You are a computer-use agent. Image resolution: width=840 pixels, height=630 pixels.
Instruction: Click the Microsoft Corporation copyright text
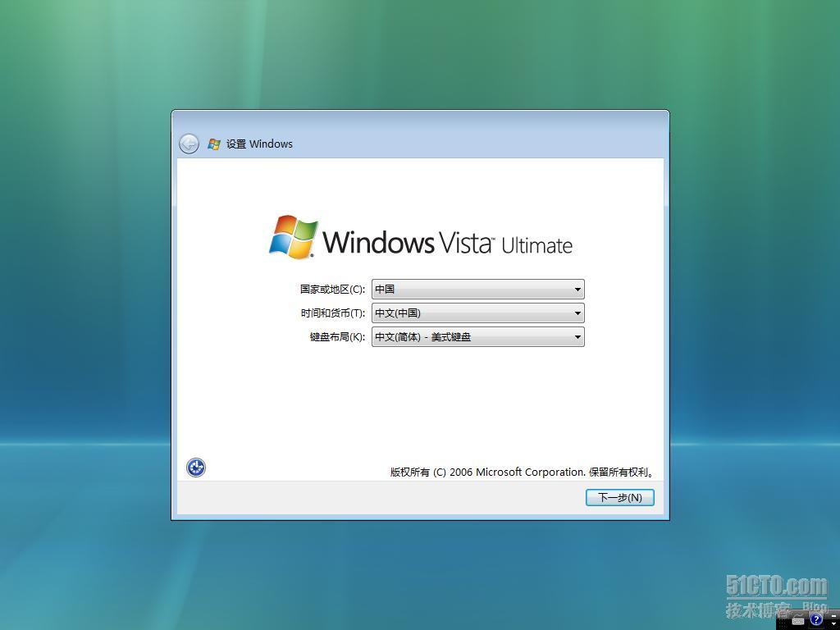click(x=522, y=472)
